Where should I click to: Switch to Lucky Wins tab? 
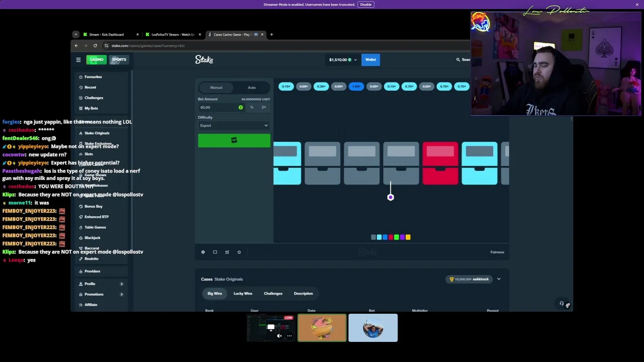(243, 294)
